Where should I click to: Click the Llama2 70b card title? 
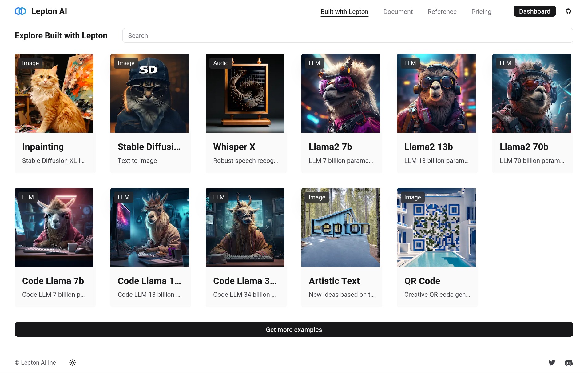[524, 147]
